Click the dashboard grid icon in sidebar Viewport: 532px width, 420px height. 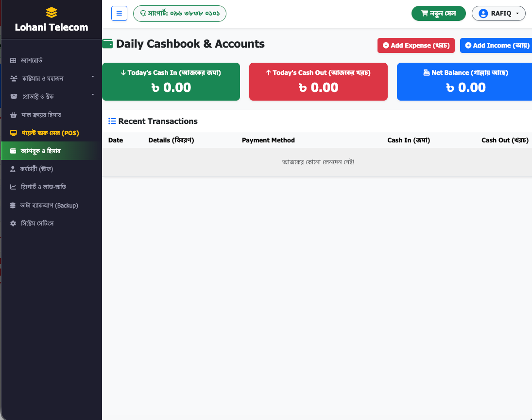[13, 60]
